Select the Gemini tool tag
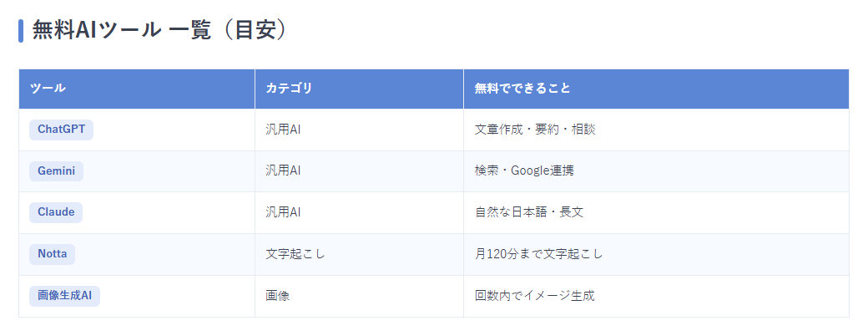The height and width of the screenshot is (336, 868). click(x=57, y=171)
